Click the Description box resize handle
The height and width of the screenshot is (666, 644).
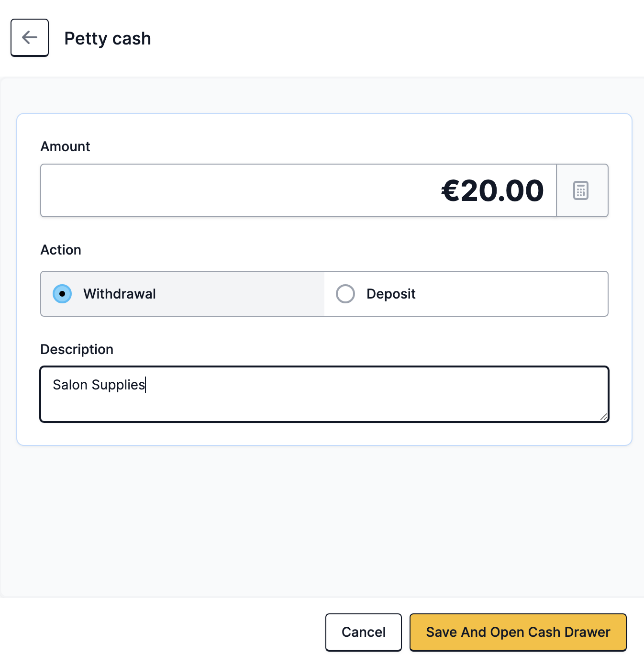tap(604, 417)
